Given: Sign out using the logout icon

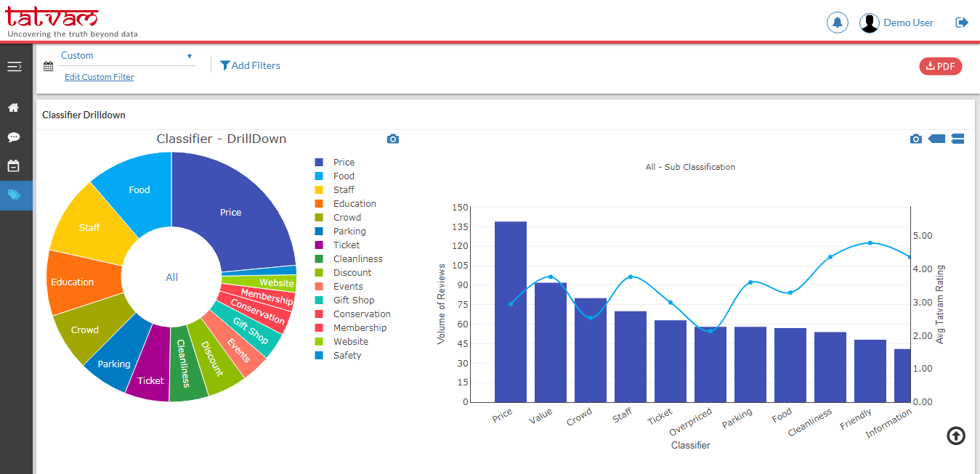Looking at the screenshot, I should pyautogui.click(x=961, y=22).
